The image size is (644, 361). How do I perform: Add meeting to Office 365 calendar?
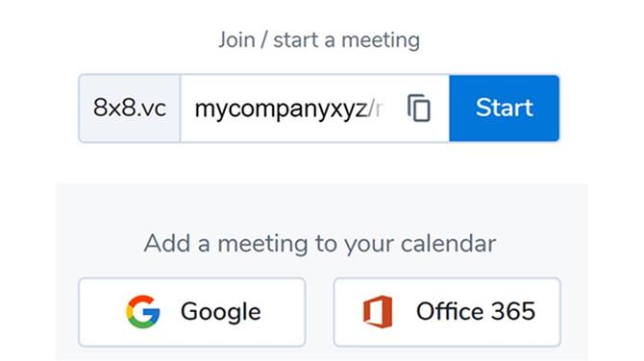pyautogui.click(x=447, y=312)
